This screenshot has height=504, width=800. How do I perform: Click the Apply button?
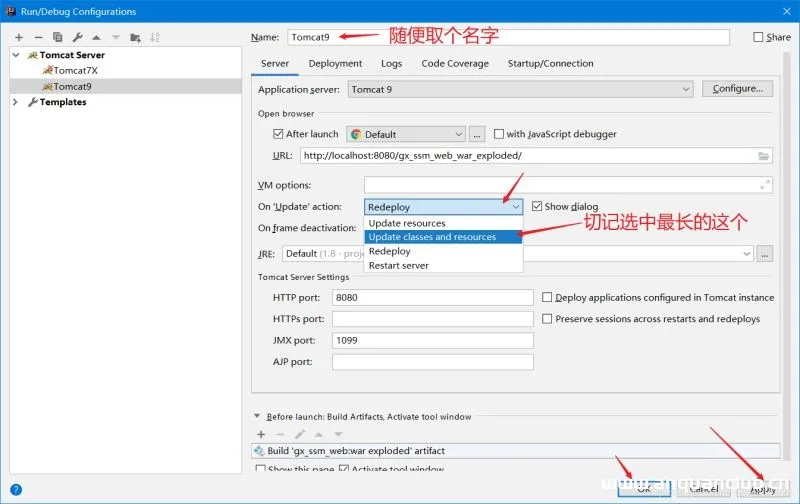(x=762, y=489)
